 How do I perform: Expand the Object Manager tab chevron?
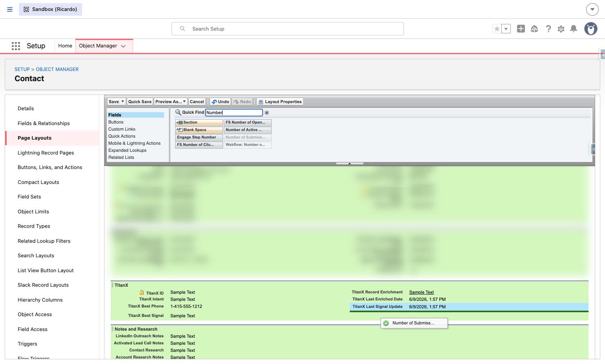pyautogui.click(x=123, y=46)
